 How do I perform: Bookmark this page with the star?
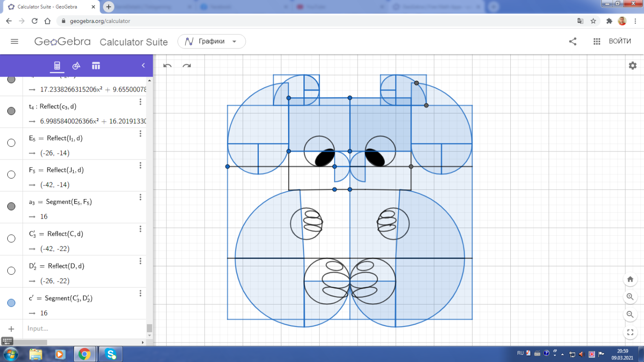[x=593, y=21]
